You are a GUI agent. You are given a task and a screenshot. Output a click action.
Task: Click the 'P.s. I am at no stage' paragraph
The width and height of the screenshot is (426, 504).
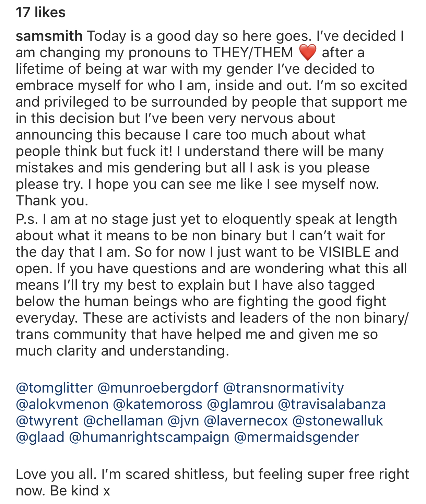point(211,285)
